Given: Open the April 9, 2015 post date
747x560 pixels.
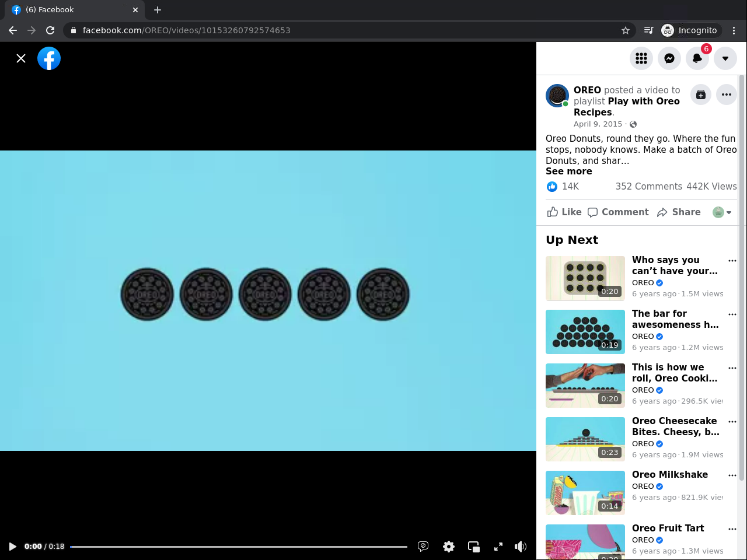Looking at the screenshot, I should tap(598, 124).
